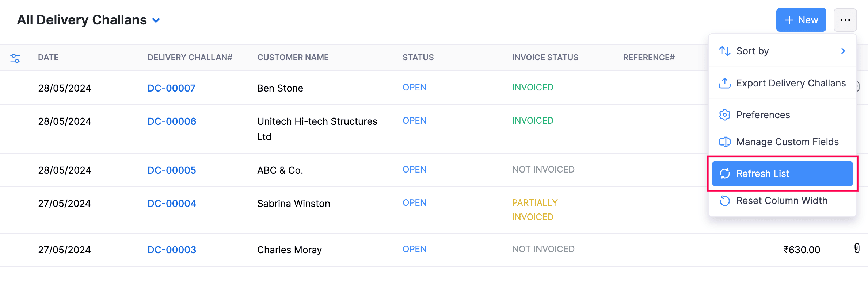
Task: Expand the Sort by submenu chevron
Action: [843, 51]
